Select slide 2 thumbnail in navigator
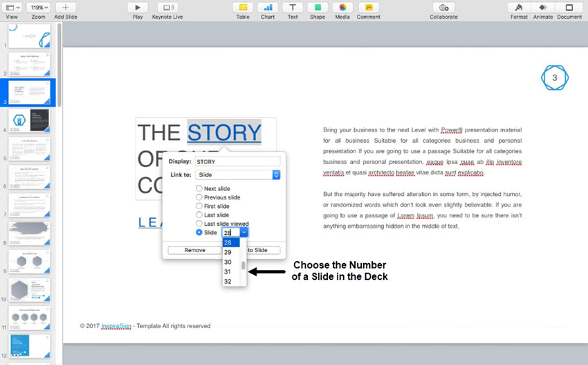 click(29, 64)
